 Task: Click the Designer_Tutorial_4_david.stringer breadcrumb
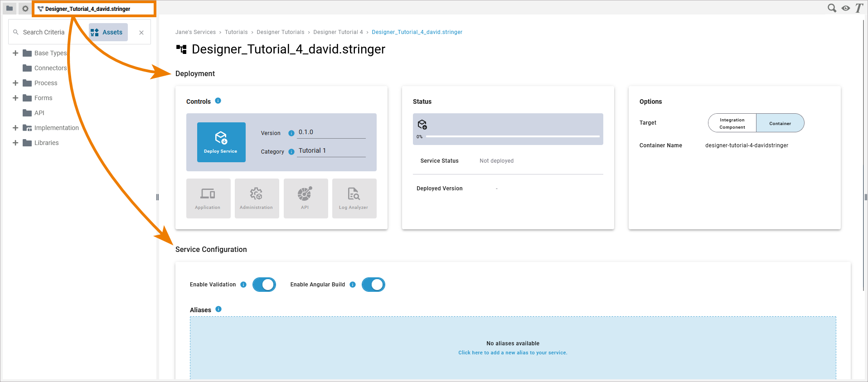tap(417, 32)
